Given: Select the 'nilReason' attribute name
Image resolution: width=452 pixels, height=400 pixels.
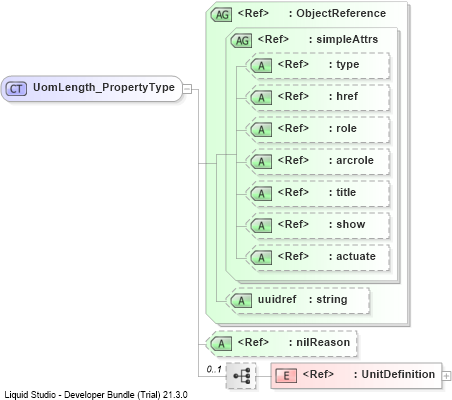Looking at the screenshot, I should click(323, 342).
